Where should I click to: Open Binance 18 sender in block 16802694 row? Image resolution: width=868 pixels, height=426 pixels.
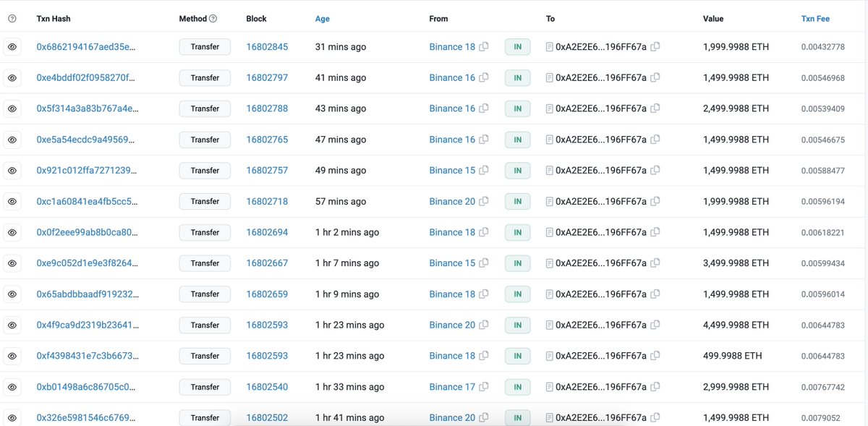(x=452, y=232)
